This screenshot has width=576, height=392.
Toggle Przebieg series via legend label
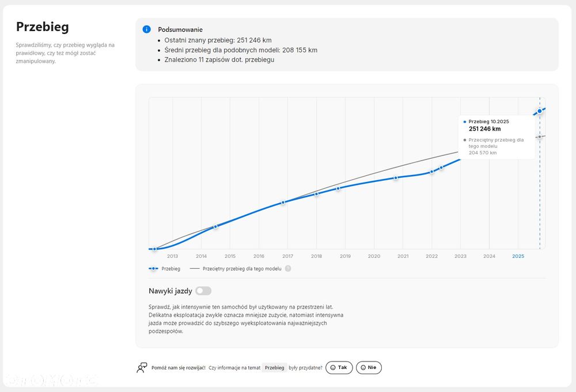click(x=170, y=268)
